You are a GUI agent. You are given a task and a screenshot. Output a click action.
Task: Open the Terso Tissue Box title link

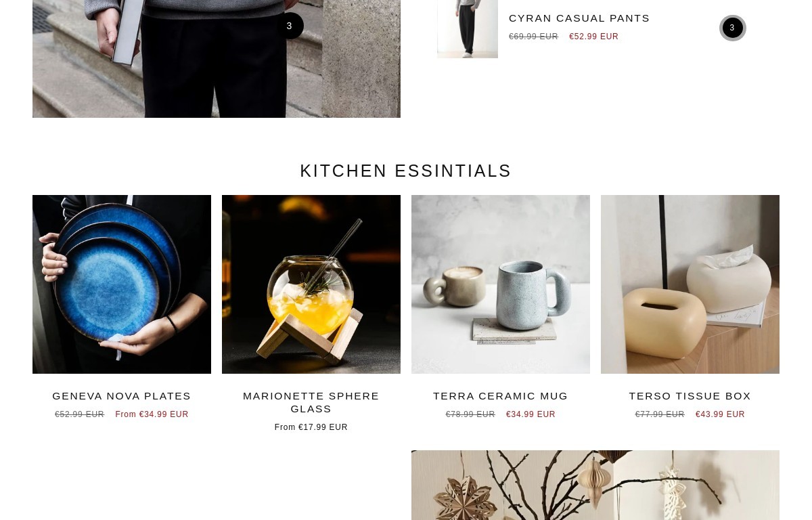point(690,396)
